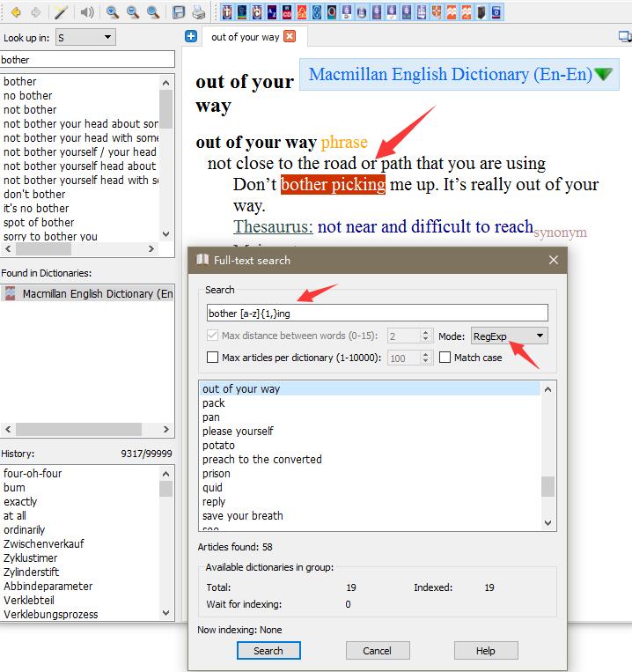Open 'not near and difficult to reach' link
This screenshot has width=632, height=672.
tap(425, 226)
